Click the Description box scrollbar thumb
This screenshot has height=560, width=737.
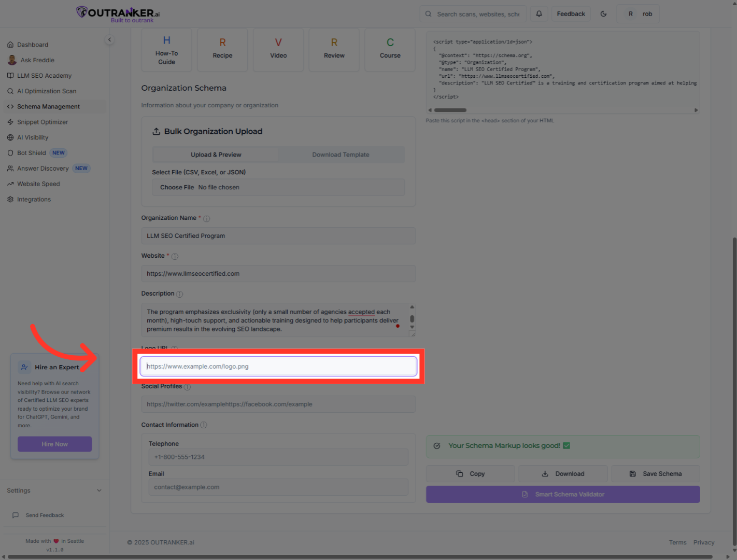[x=412, y=319]
